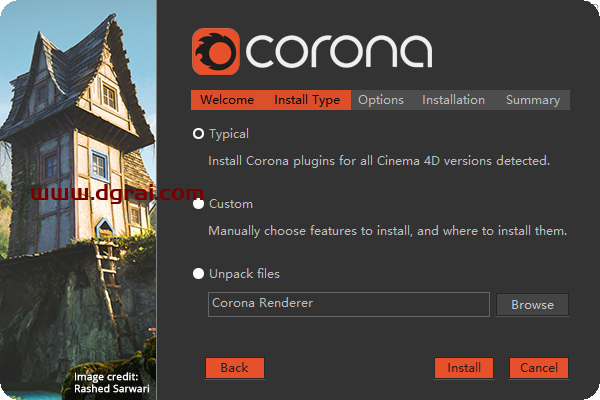Click the 'Image credit: Rashed Sarwari' caption
This screenshot has height=400, width=600.
(112, 383)
